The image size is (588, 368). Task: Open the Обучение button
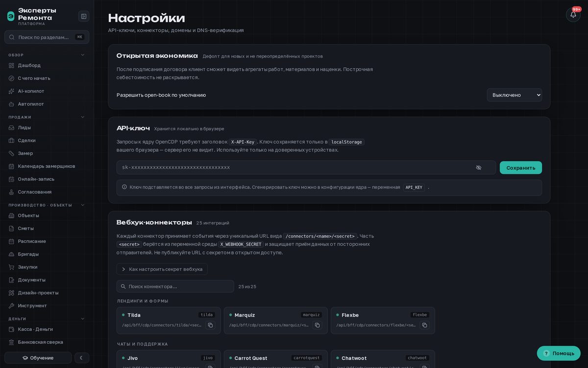[38, 358]
